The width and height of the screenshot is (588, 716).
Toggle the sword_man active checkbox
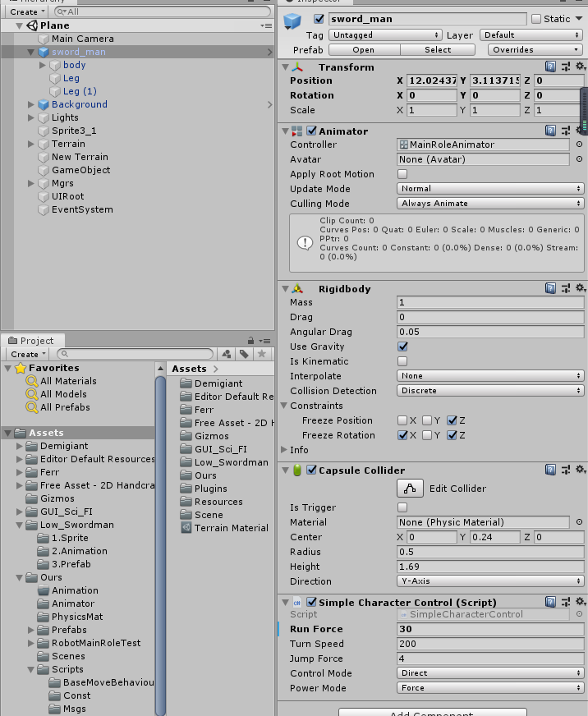tap(319, 19)
